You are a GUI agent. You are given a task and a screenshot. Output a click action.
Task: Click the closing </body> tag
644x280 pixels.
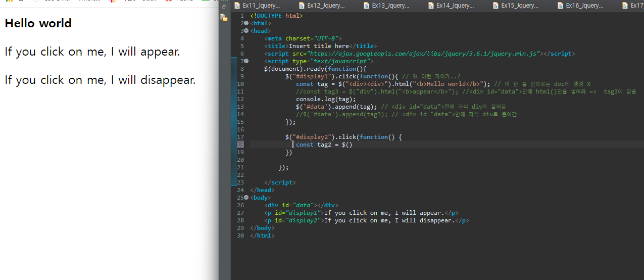coord(262,228)
